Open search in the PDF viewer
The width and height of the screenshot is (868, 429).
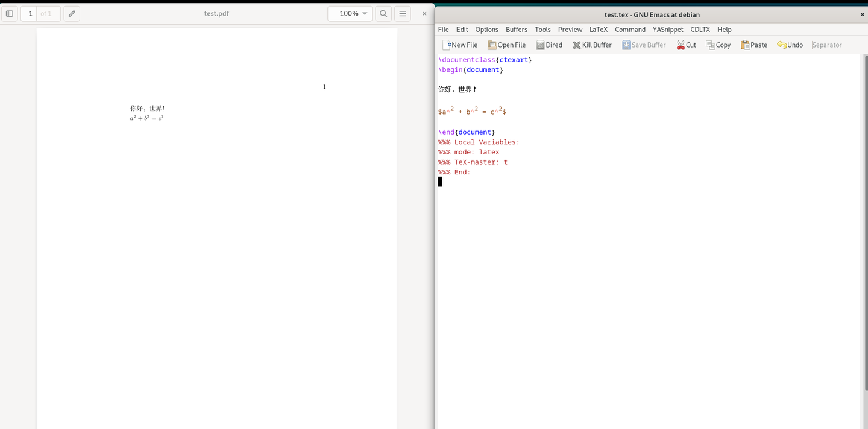click(383, 13)
